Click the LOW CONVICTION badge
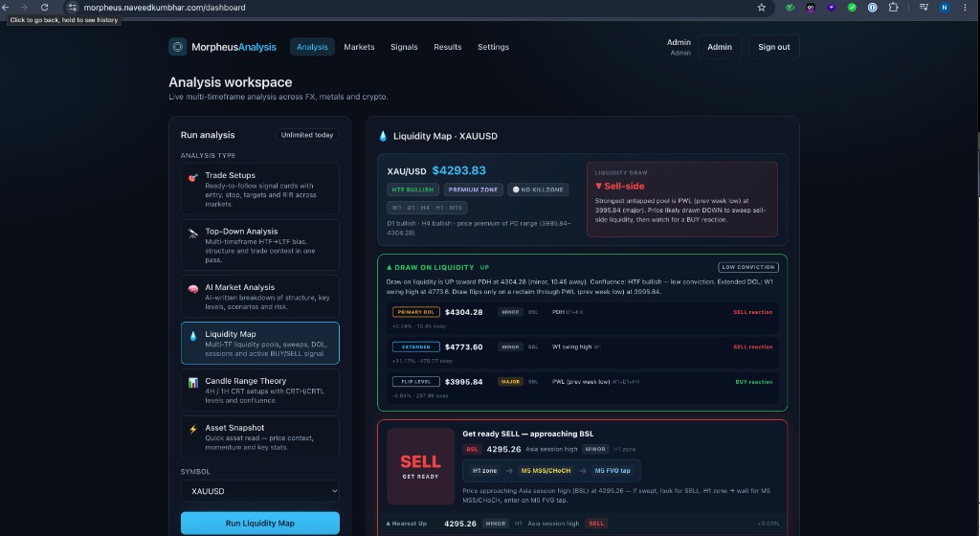The width and height of the screenshot is (980, 536). click(748, 267)
